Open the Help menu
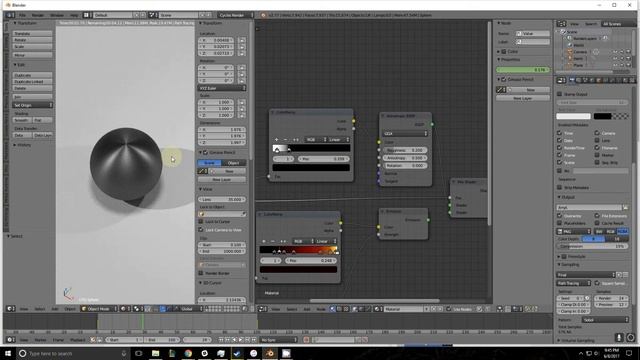This screenshot has width=640, height=360. 74,15
